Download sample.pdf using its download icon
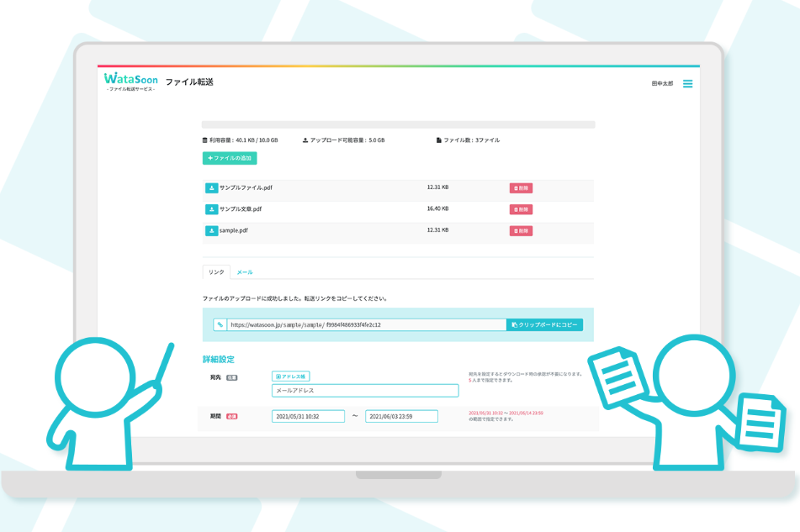Viewport: 800px width, 532px height. point(211,230)
